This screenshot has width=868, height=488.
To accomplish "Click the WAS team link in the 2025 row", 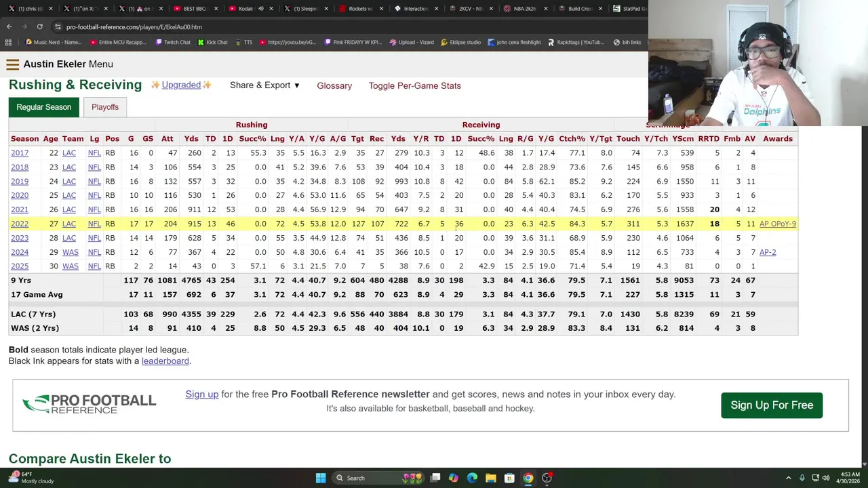I will (71, 266).
